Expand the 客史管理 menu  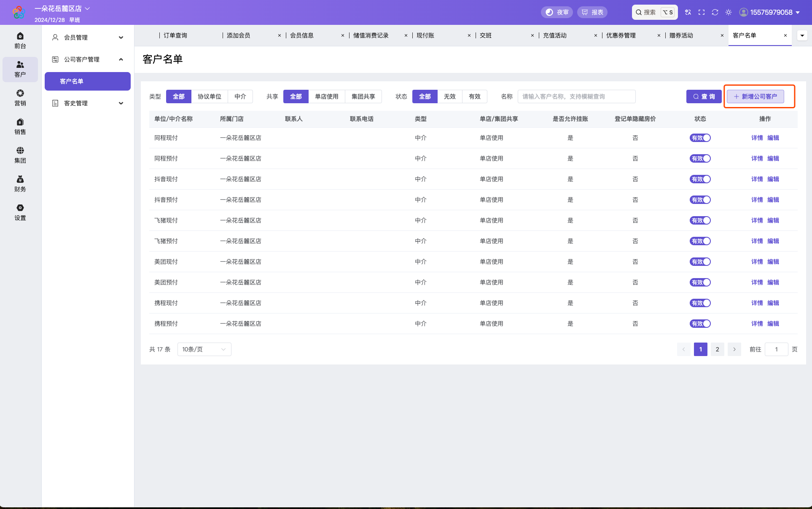tap(88, 103)
